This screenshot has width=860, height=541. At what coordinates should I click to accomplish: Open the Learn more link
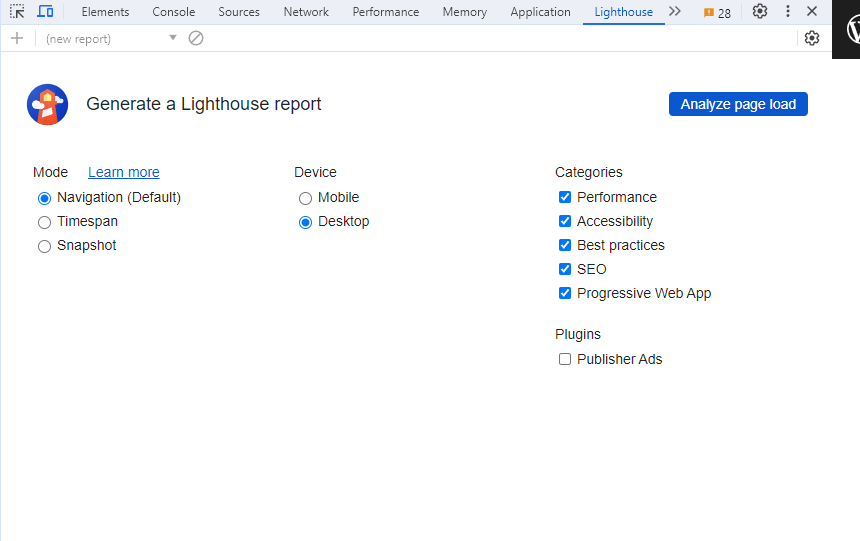point(124,172)
